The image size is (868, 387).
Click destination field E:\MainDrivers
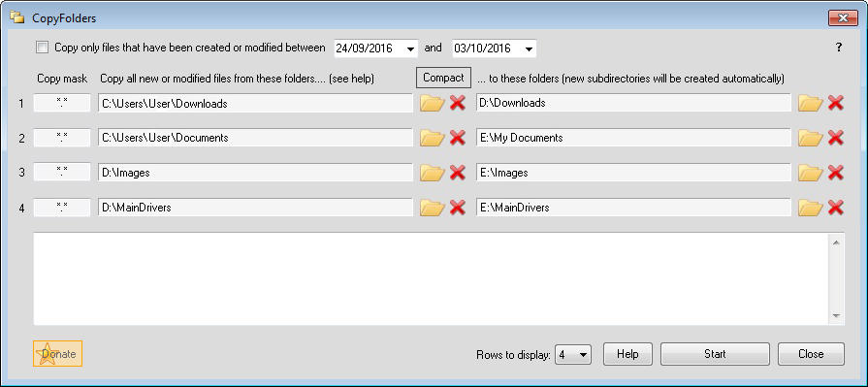coord(633,208)
